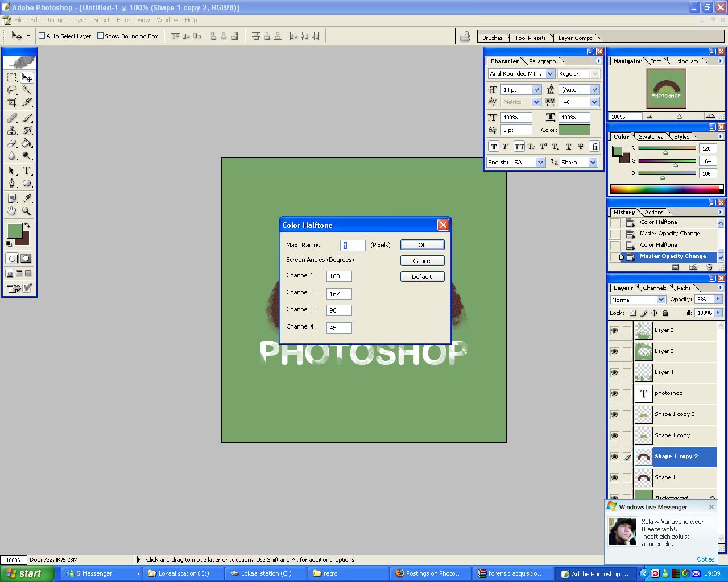
Task: Switch to Quick Mask mode
Action: click(26, 259)
